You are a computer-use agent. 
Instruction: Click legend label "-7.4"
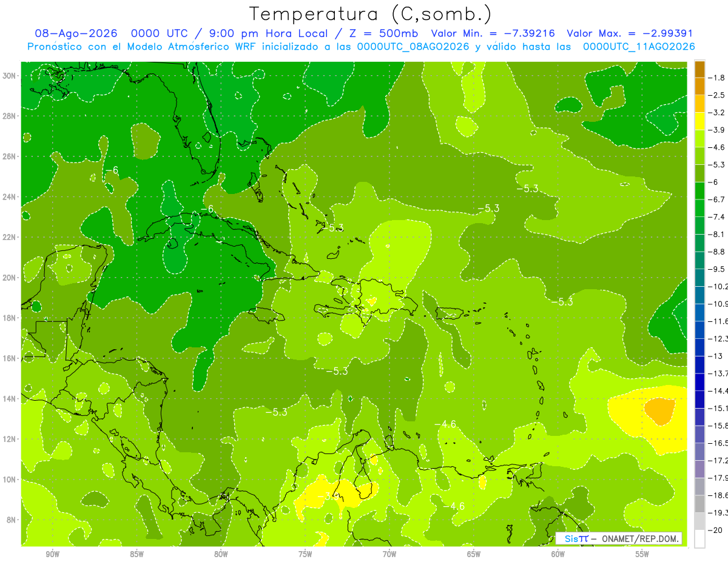(717, 217)
